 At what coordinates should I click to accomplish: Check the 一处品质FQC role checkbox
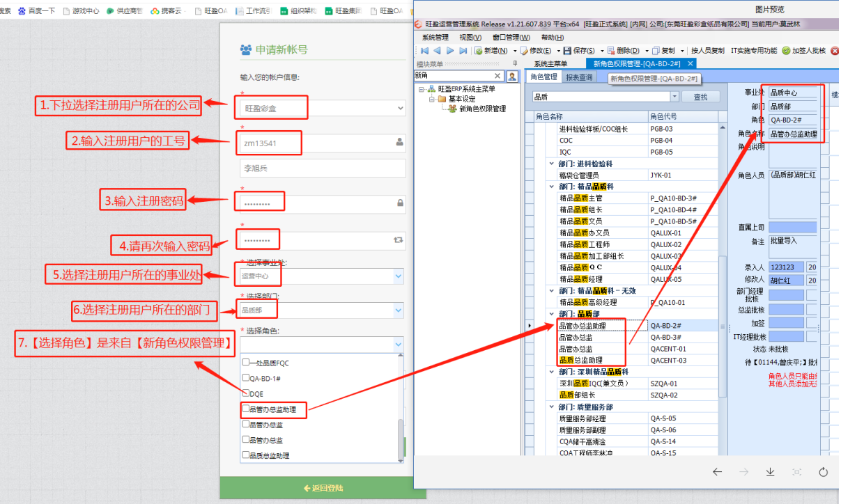[x=245, y=362]
